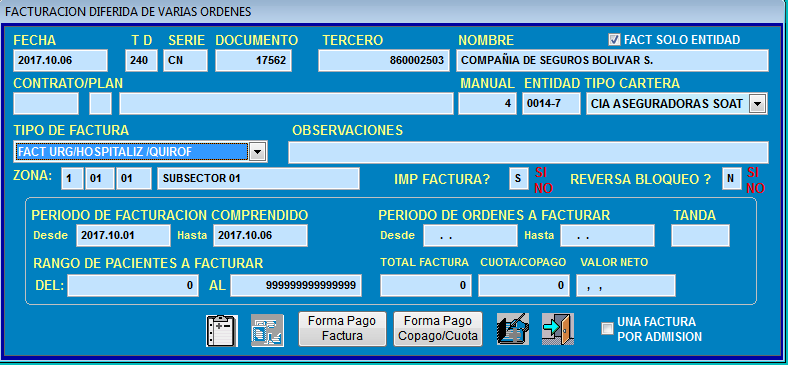The width and height of the screenshot is (788, 365).
Task: Click Forma Pago Factura button
Action: point(342,329)
